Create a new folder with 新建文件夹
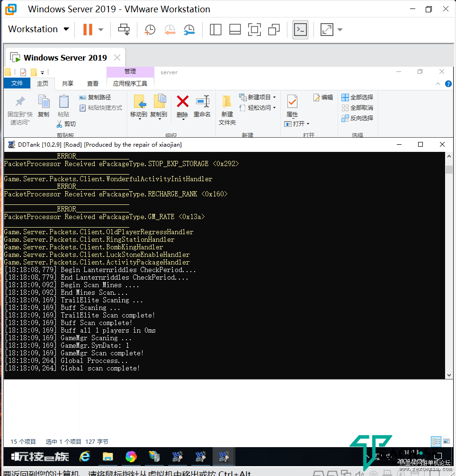Screen dimensions: 456x476 (x=227, y=110)
